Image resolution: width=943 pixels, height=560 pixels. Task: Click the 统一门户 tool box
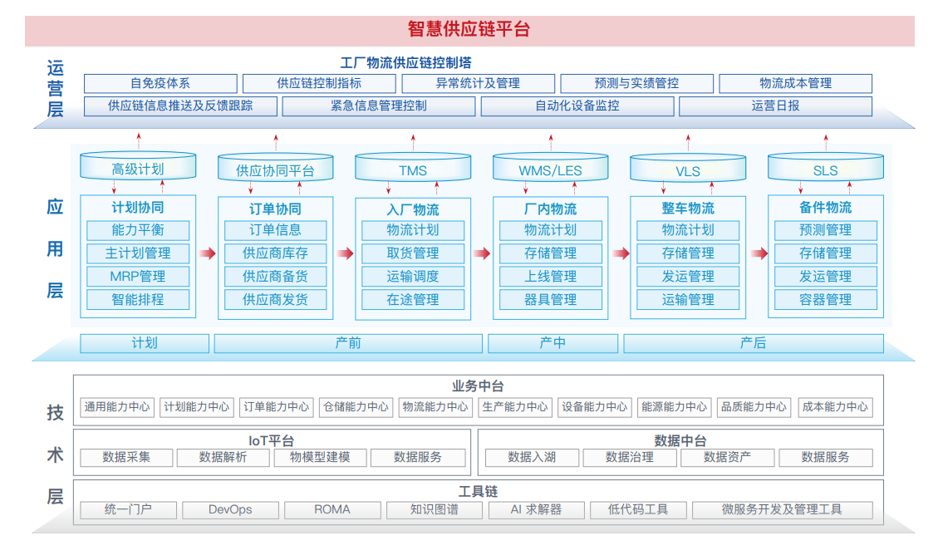coord(128,510)
